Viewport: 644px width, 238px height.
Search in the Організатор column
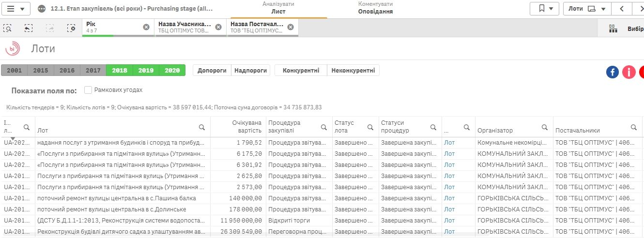(545, 127)
